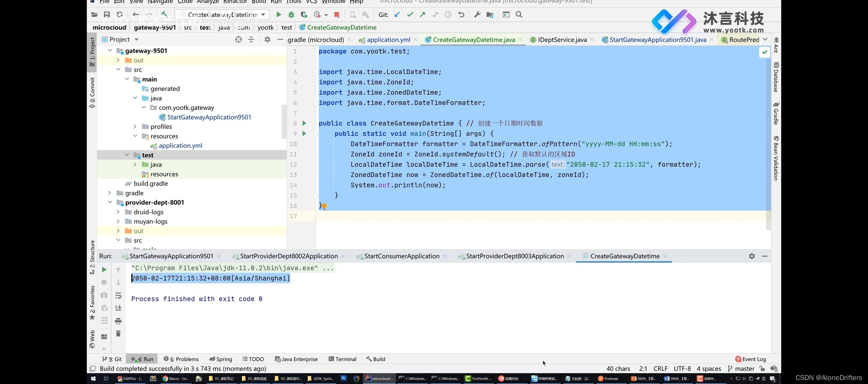The height and width of the screenshot is (384, 868).
Task: Toggle scroll to end in console
Action: click(118, 308)
